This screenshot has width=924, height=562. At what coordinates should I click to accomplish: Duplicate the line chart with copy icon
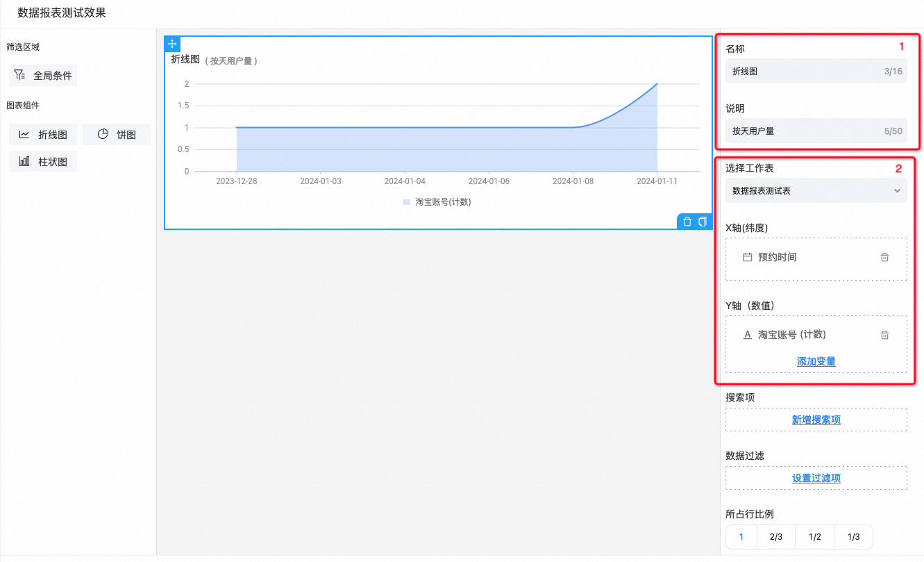[703, 222]
